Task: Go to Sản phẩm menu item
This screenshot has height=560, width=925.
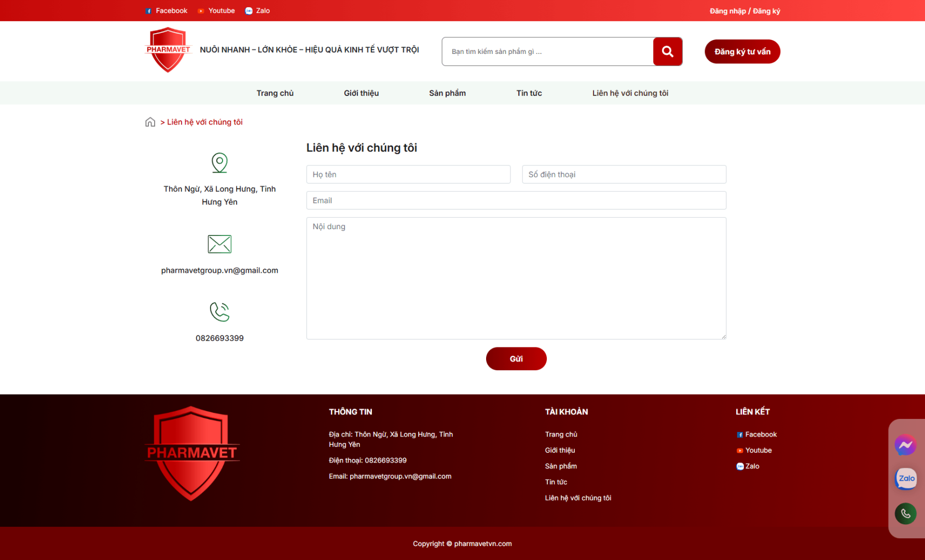Action: click(447, 93)
